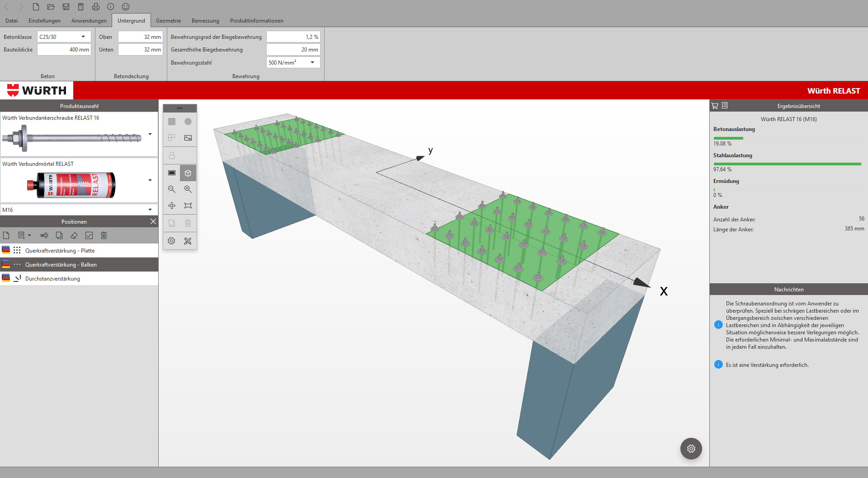Screen dimensions: 868x478
Task: Open feedback via smiley icon
Action: click(x=126, y=7)
